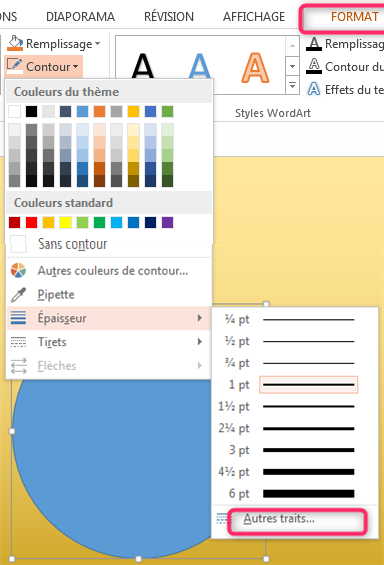This screenshot has height=565, width=384.
Task: Set line weight to 1 pt
Action: tap(295, 384)
